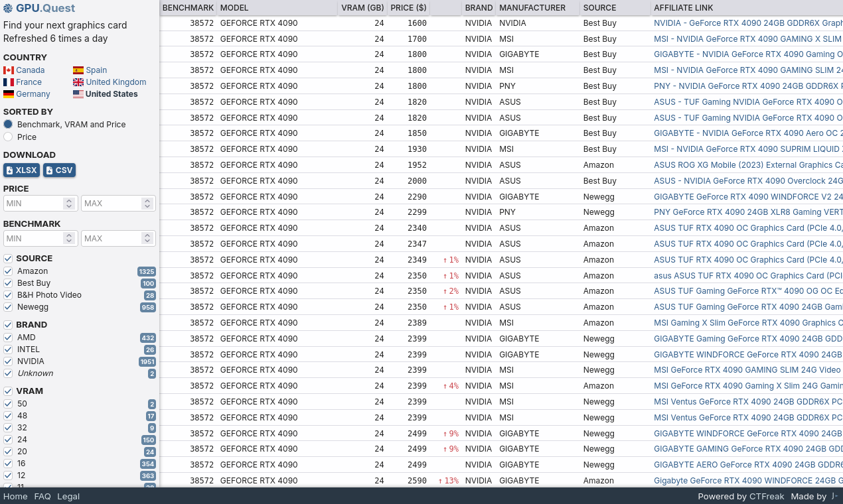843x504 pixels.
Task: Click the United States flag icon
Action: pyautogui.click(x=78, y=94)
